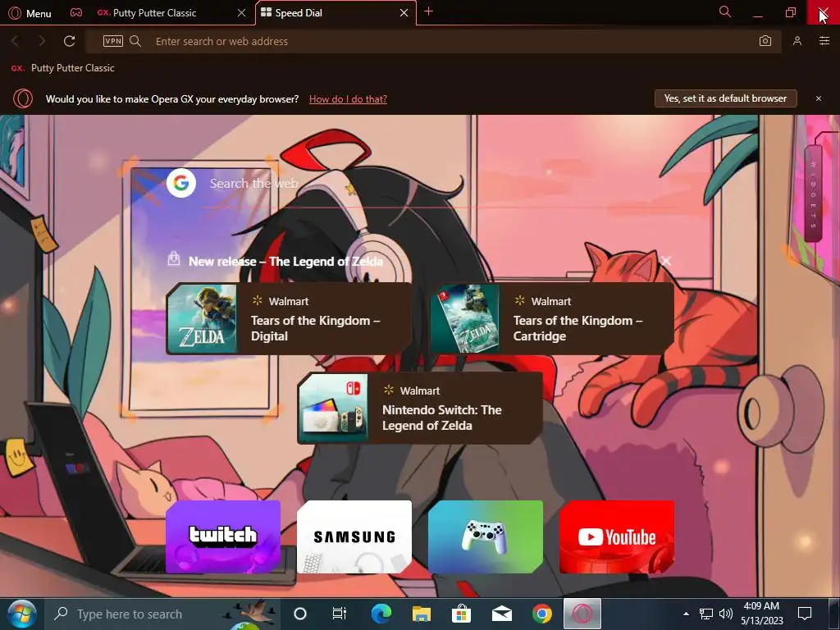
Task: Open the GX Corner gamepad icon
Action: pos(76,12)
